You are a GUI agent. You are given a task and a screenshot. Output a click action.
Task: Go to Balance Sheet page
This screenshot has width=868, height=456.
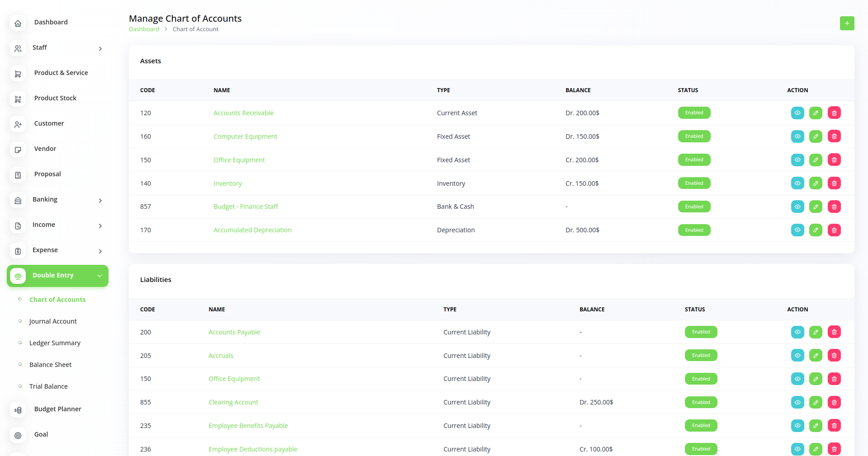(50, 365)
